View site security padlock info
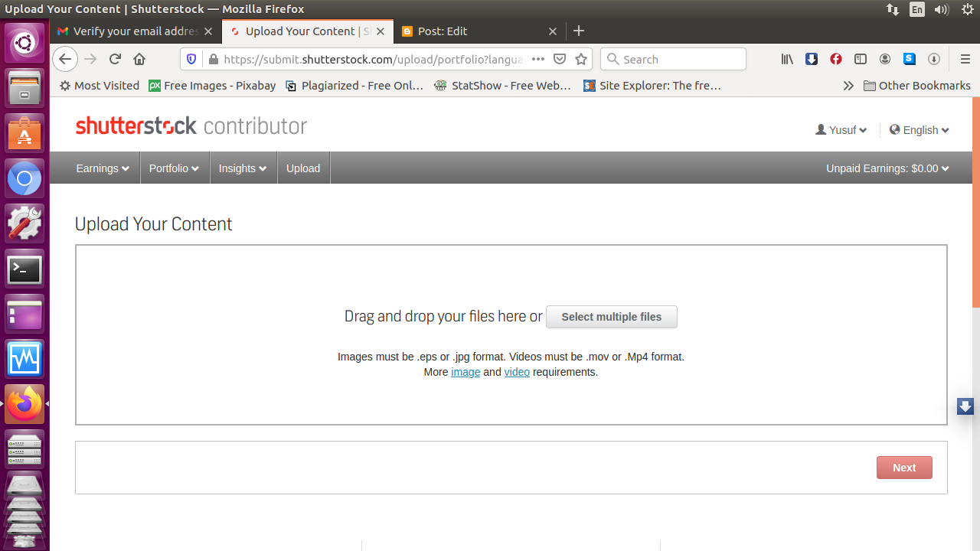This screenshot has width=980, height=551. click(213, 59)
